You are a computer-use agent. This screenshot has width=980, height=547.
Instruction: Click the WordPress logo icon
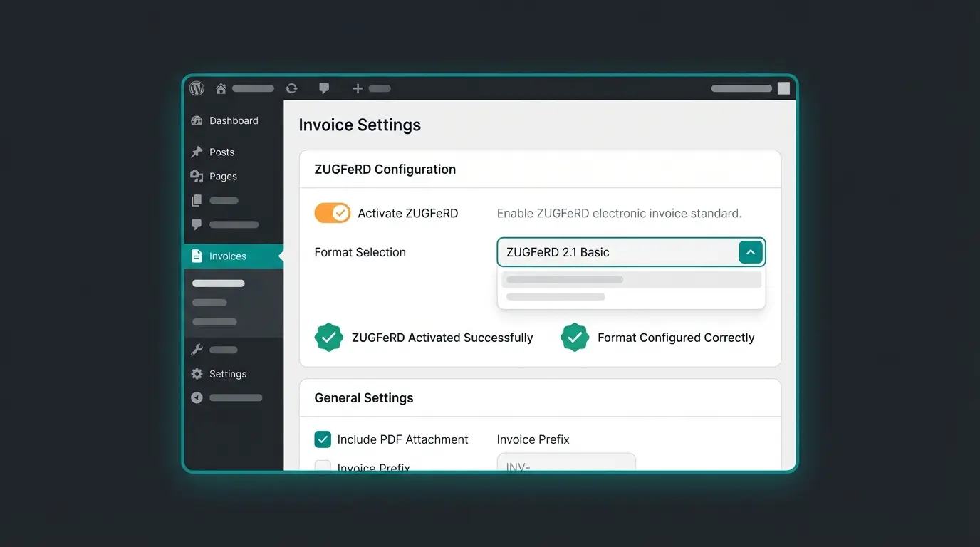(x=197, y=88)
